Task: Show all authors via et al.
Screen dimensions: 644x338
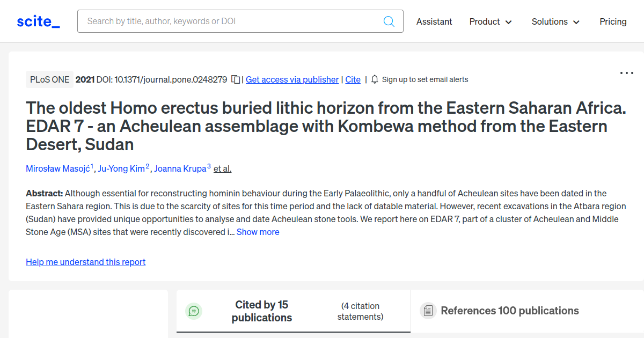Action: (222, 168)
